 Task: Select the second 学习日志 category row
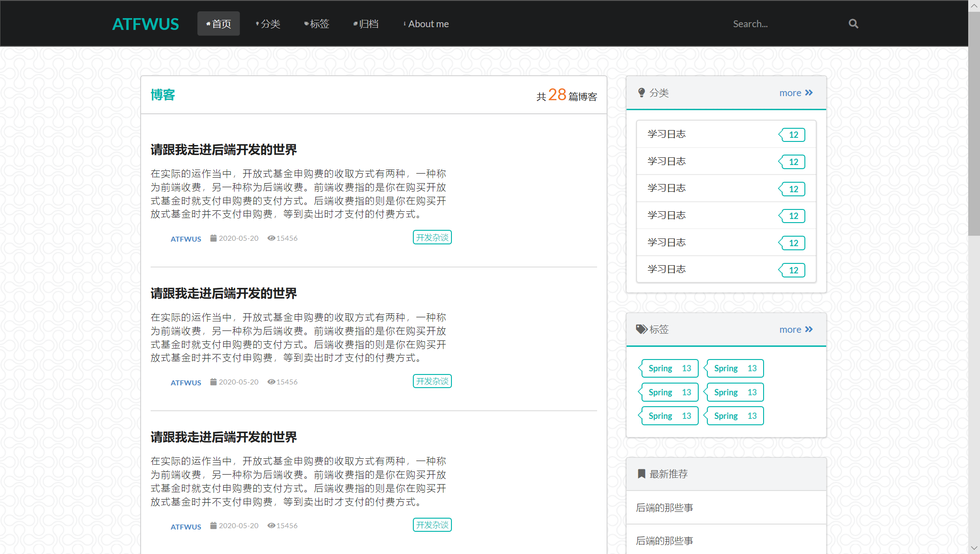point(726,161)
